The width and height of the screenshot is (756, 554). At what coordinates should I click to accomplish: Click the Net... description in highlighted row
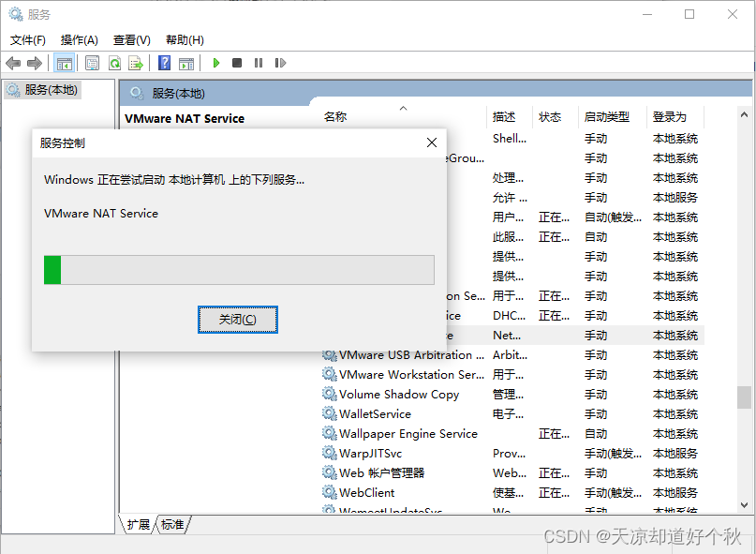507,336
